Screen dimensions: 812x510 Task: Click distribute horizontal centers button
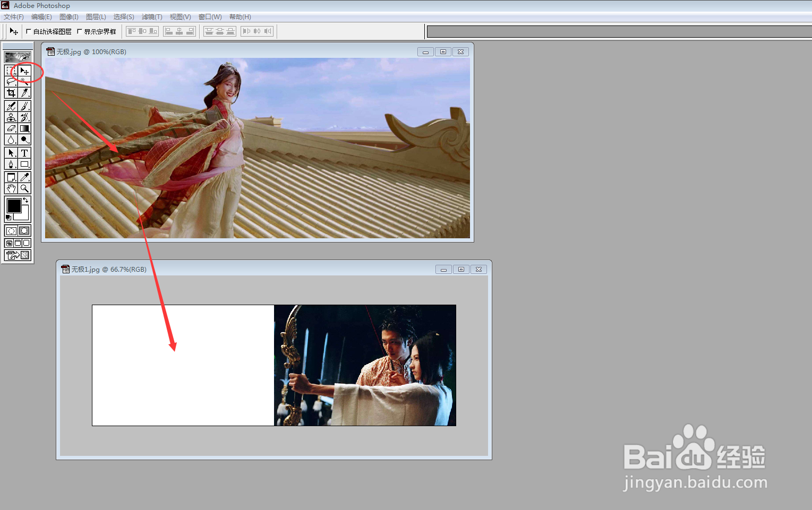(257, 31)
